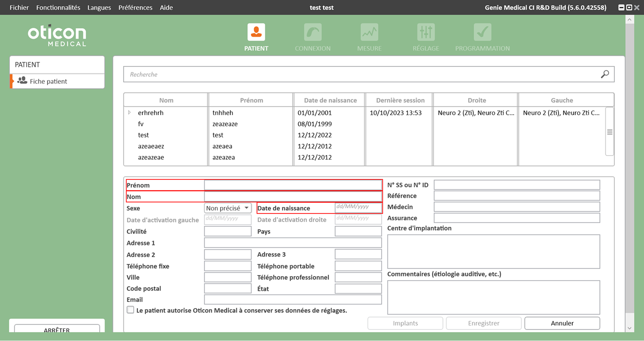Focus the Civilité input field
This screenshot has height=341, width=644.
(x=228, y=231)
